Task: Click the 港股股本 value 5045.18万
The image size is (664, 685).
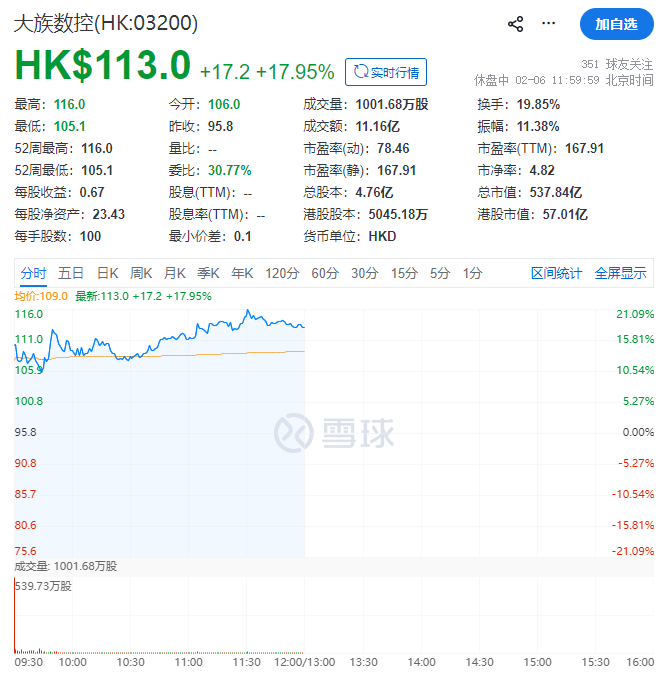Action: pos(398,214)
